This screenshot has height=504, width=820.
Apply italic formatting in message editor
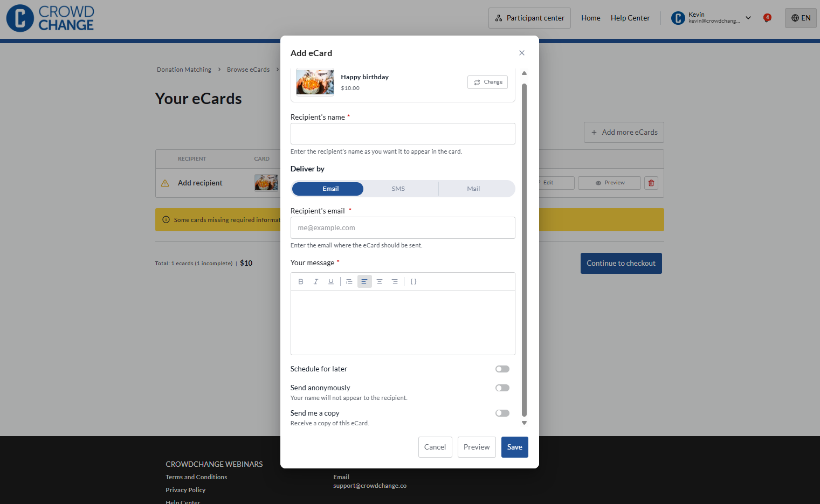[316, 281]
